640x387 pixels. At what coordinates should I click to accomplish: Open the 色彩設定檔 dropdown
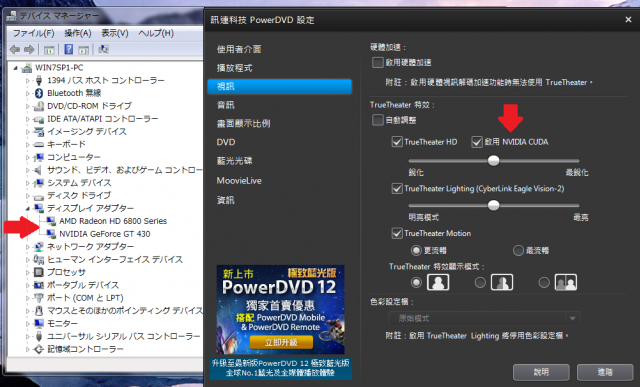pos(484,318)
